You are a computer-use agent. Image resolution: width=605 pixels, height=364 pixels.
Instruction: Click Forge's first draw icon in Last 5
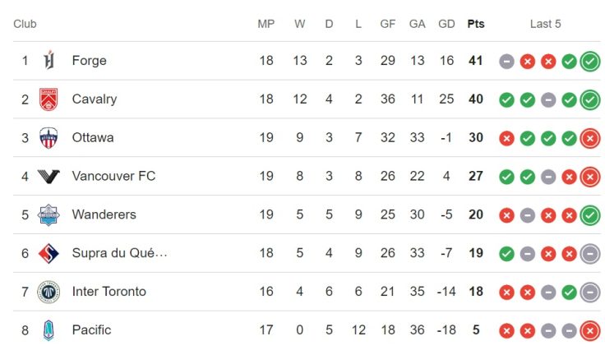(506, 62)
